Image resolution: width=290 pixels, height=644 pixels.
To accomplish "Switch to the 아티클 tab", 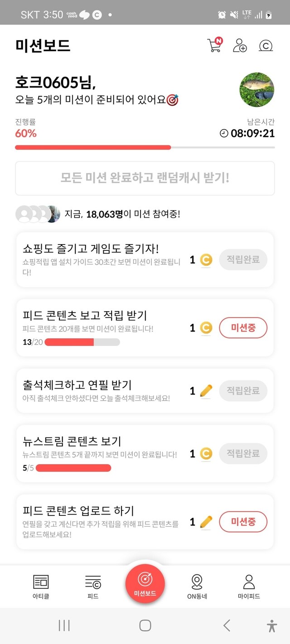I will pyautogui.click(x=41, y=586).
